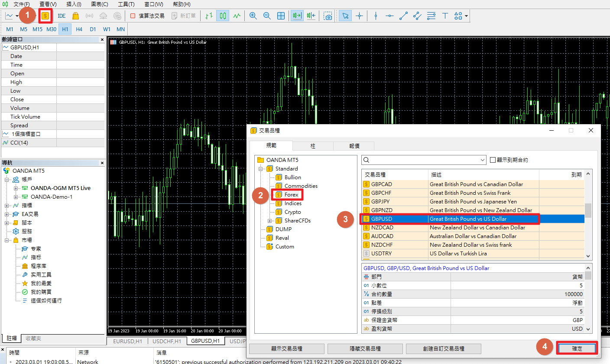Switch to the 柱 tab in dialog

[313, 146]
